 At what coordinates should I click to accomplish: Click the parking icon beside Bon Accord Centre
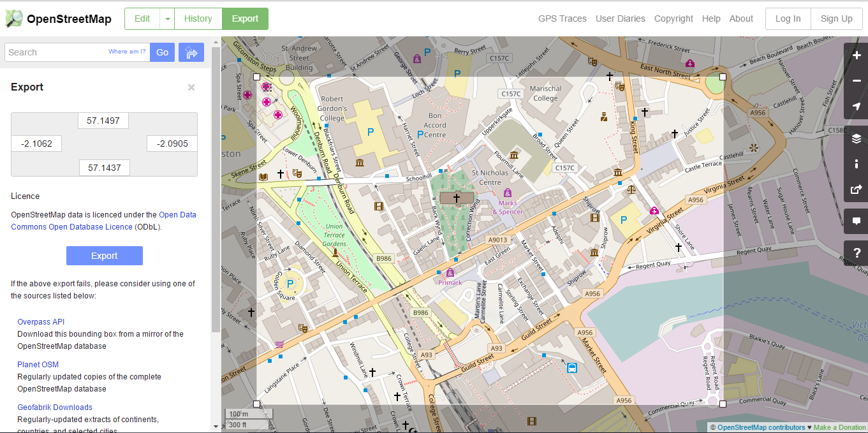point(420,135)
